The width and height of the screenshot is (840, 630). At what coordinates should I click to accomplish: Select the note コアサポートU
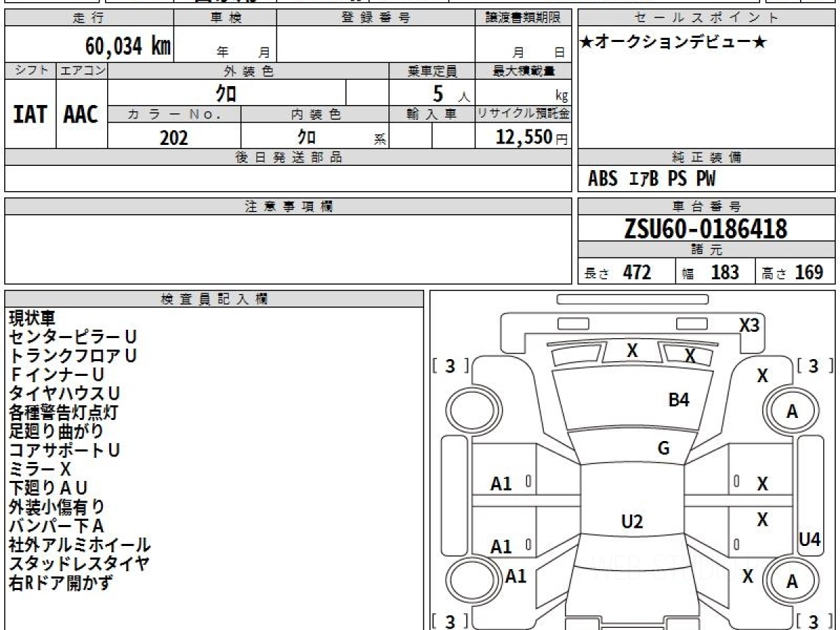pyautogui.click(x=64, y=450)
